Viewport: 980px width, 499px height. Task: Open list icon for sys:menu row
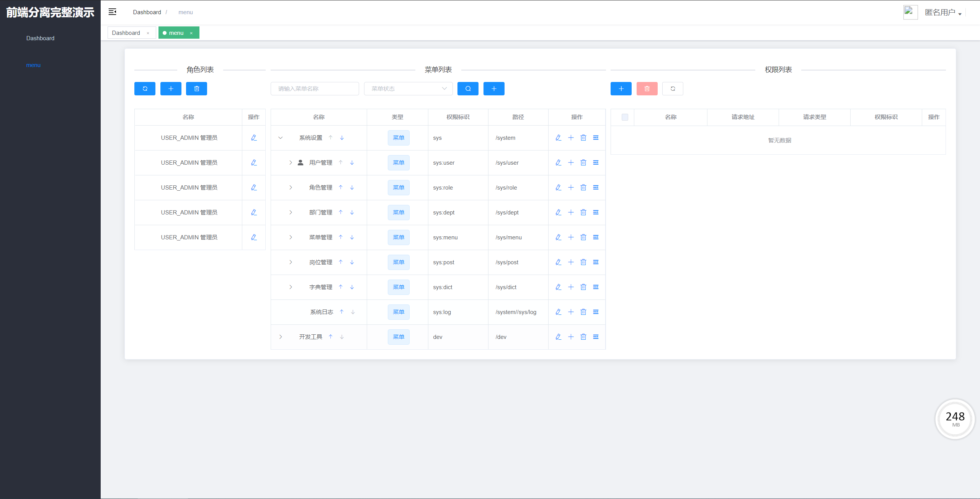(x=596, y=237)
